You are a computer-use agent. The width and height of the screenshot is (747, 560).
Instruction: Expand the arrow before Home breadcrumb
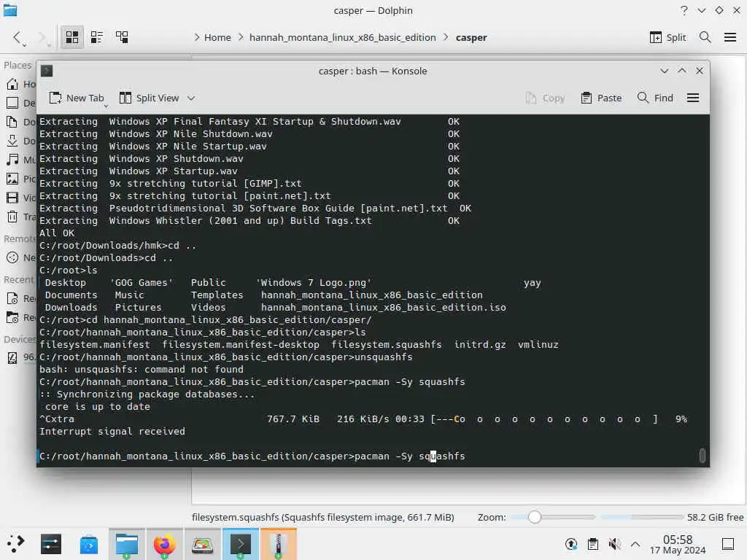click(197, 37)
